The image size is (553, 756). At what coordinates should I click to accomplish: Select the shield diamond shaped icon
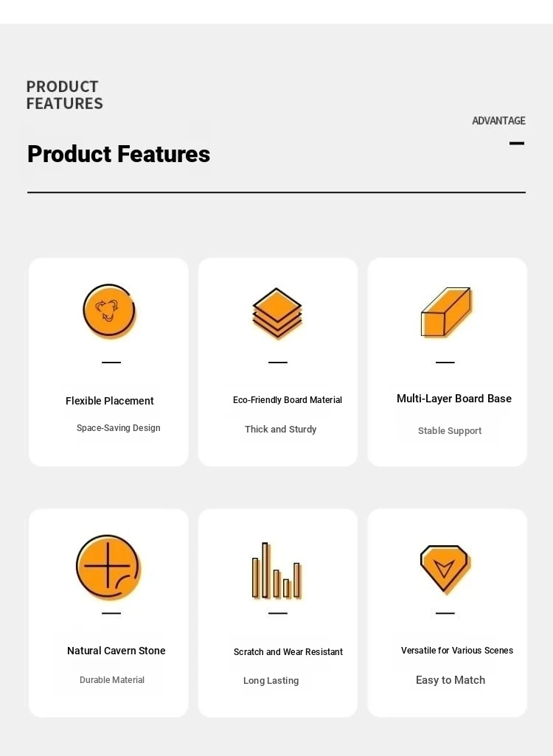click(445, 569)
